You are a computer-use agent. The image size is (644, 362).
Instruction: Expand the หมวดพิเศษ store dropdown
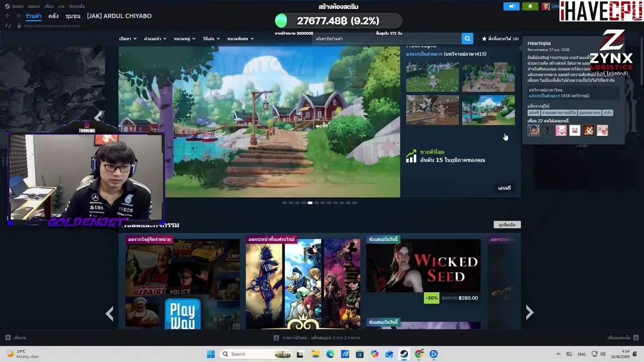(x=240, y=39)
